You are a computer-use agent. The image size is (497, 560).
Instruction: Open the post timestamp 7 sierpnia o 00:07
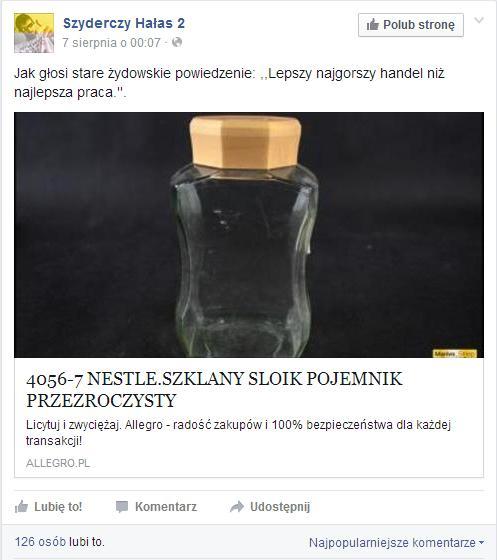(111, 43)
